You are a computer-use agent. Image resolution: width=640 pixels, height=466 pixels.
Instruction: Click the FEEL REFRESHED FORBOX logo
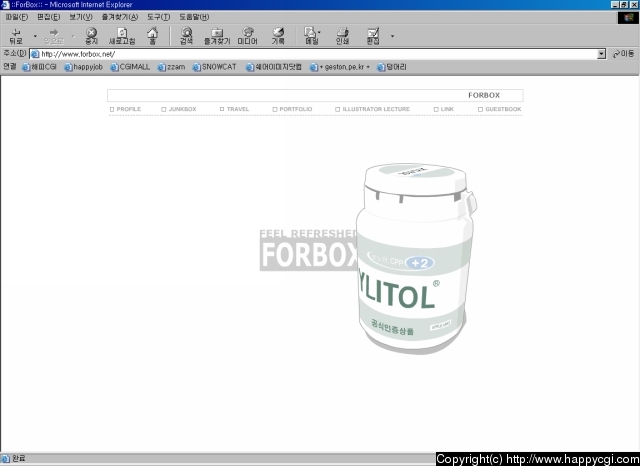click(x=308, y=249)
